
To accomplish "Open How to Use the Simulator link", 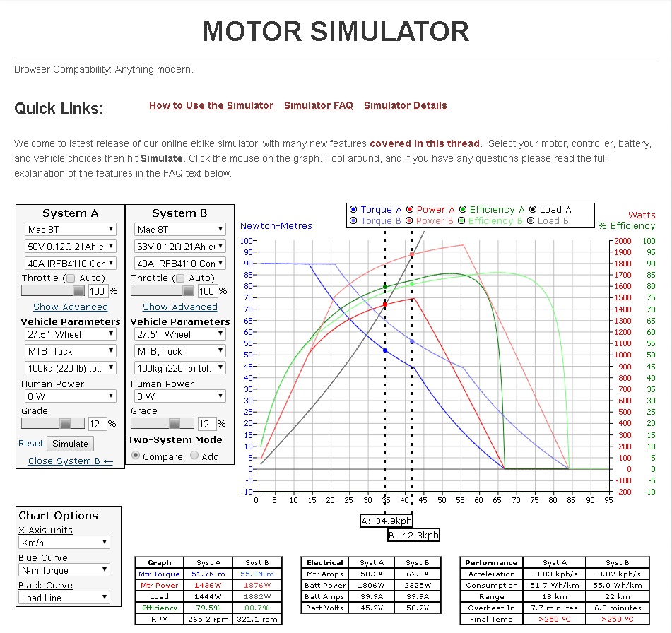I will coord(211,105).
